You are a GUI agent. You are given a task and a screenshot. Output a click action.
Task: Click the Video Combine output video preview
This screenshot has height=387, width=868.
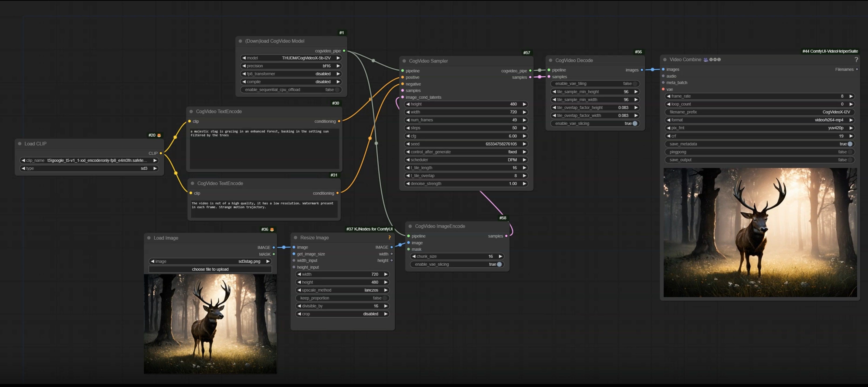(x=760, y=232)
